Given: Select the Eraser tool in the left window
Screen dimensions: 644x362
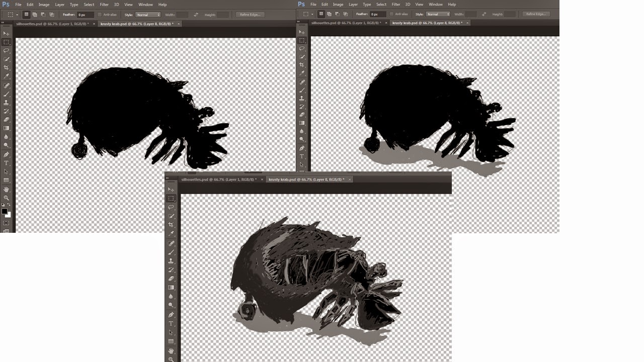Looking at the screenshot, I should pos(7,120).
